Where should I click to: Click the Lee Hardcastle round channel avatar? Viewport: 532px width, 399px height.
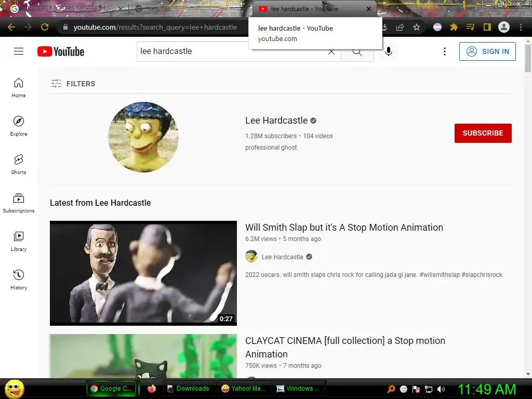coord(143,137)
